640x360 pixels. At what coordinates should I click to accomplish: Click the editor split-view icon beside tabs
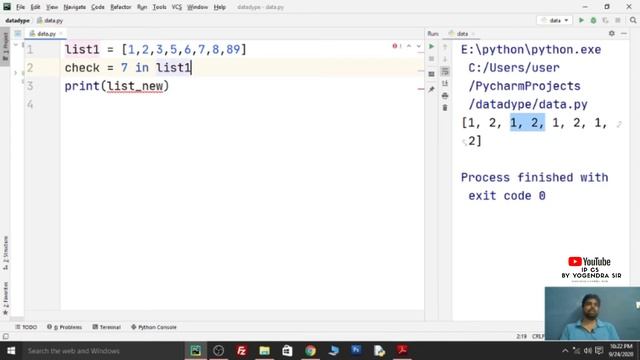coord(18,33)
